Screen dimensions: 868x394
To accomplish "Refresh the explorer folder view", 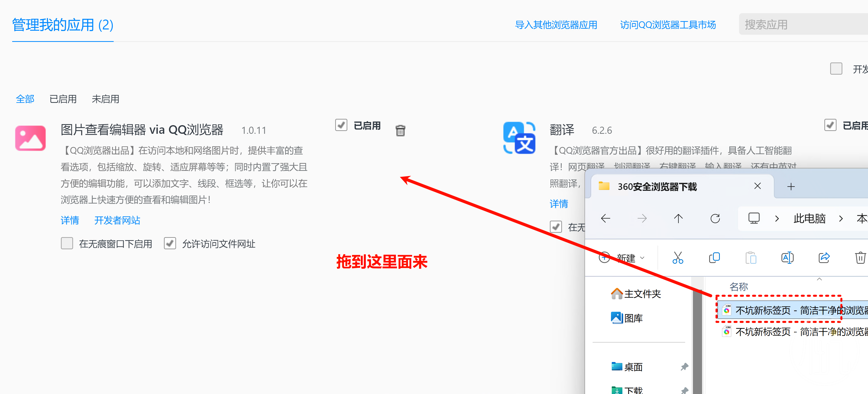I will point(715,218).
